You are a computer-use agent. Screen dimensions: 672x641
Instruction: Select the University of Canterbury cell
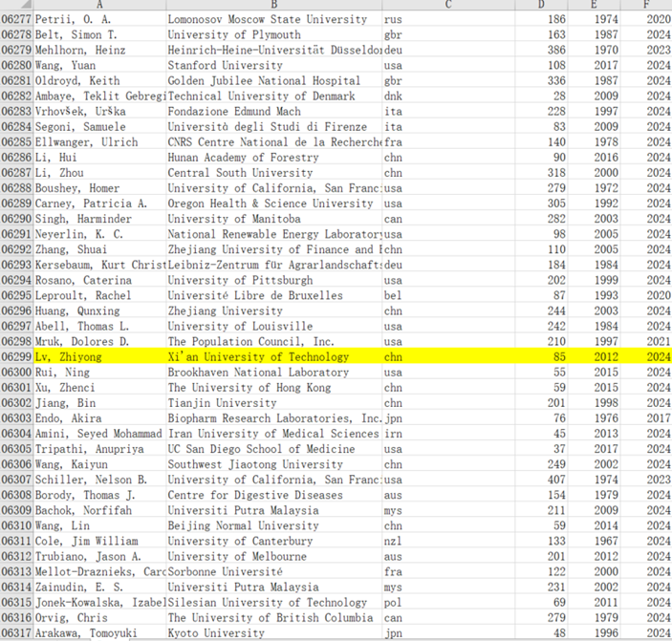pos(273,541)
